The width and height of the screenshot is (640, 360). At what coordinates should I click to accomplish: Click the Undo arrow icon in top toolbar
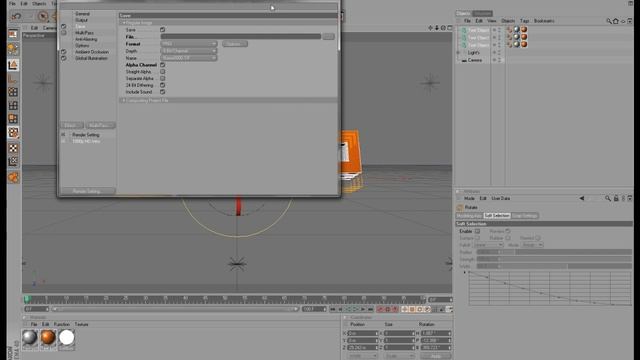coord(16,16)
